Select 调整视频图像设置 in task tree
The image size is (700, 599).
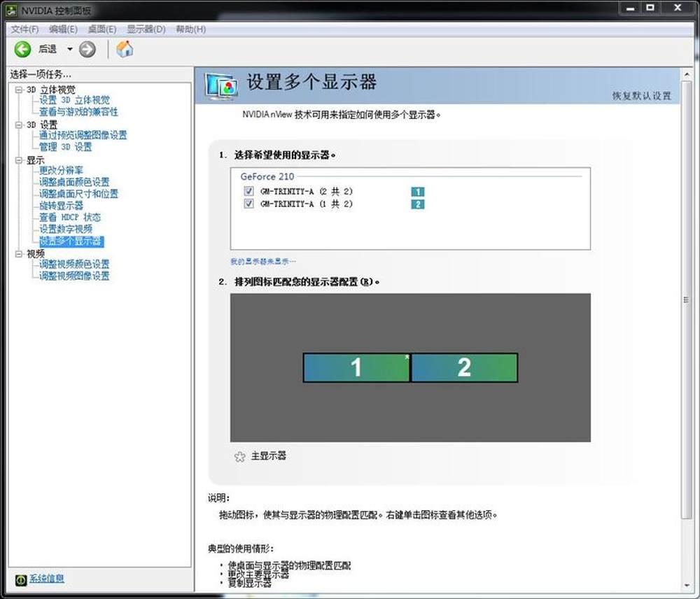[74, 276]
